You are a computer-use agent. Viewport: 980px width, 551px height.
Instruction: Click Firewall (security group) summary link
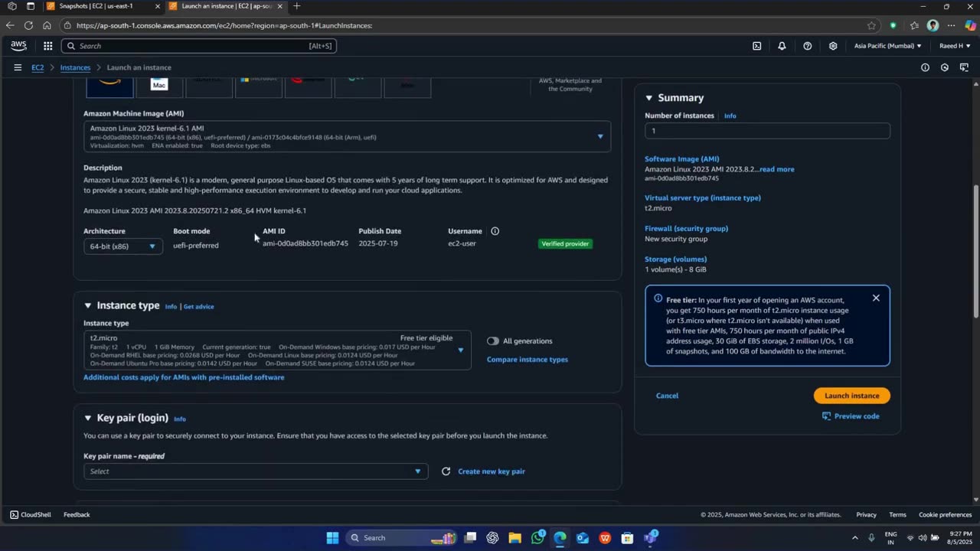(x=686, y=228)
